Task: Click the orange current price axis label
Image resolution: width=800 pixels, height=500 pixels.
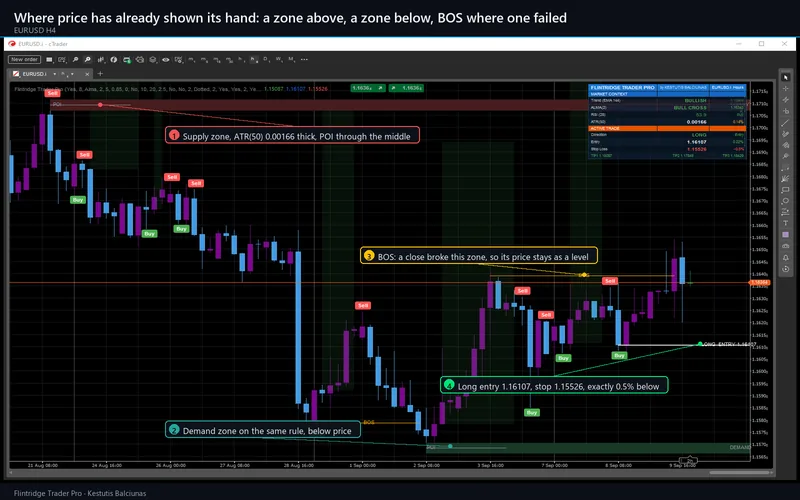Action: (x=760, y=282)
